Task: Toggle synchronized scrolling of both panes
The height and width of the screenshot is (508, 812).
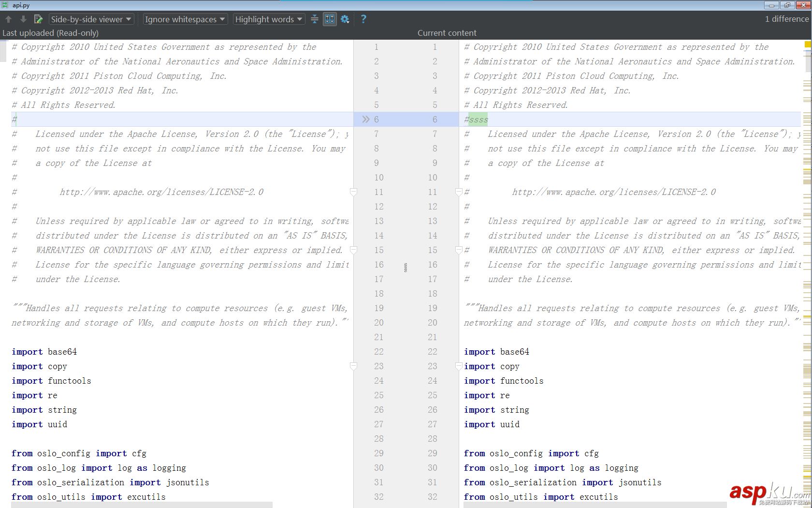Action: click(330, 19)
